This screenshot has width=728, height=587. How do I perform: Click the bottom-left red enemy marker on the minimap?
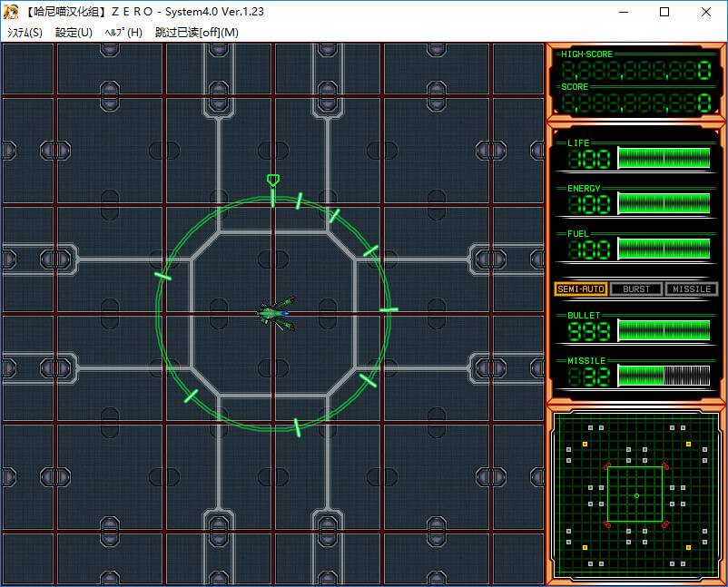(x=606, y=524)
